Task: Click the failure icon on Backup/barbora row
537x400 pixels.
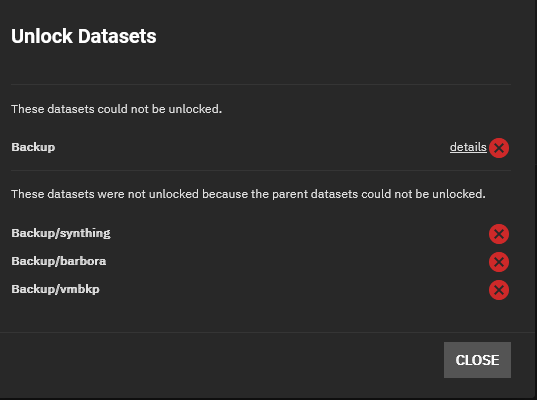Action: point(499,262)
